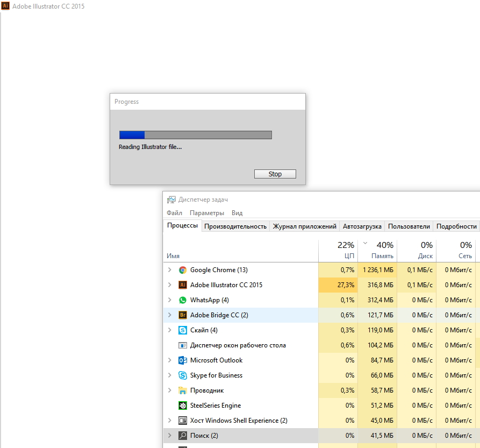
Task: Click the Диспетчер задач title text
Action: click(x=203, y=200)
